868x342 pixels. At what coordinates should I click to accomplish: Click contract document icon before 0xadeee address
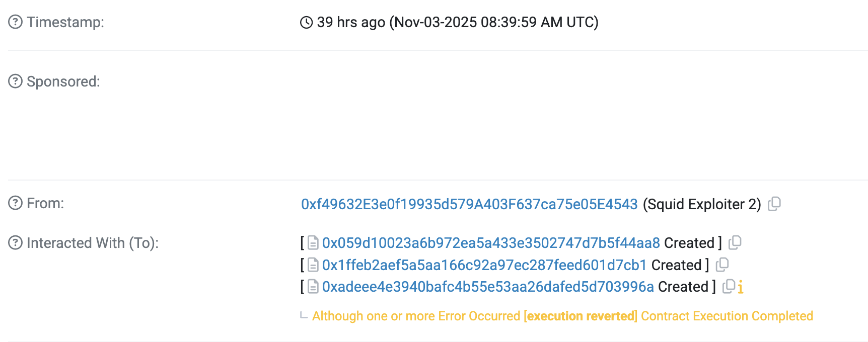pos(313,287)
